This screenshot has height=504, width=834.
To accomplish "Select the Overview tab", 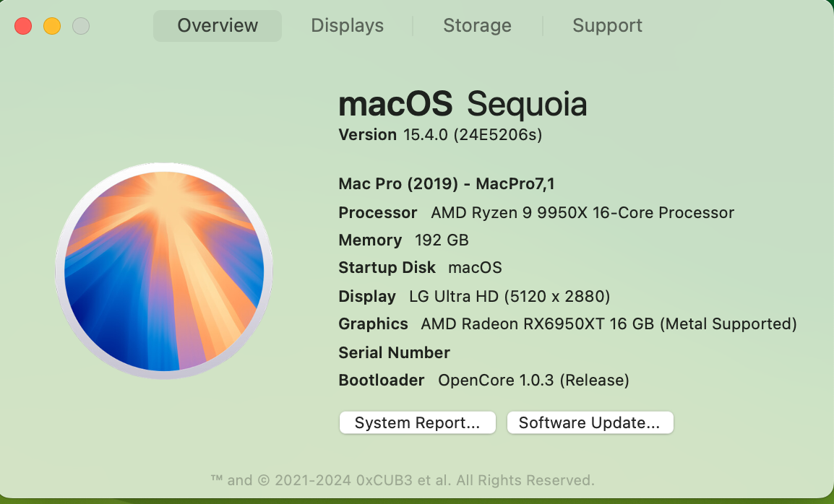I will (x=218, y=26).
